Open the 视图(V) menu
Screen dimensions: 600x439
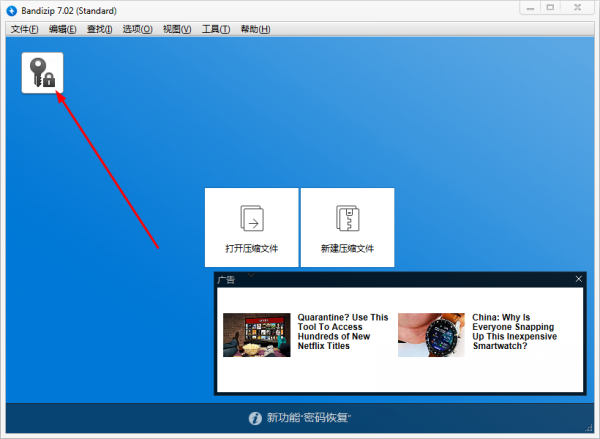click(176, 29)
